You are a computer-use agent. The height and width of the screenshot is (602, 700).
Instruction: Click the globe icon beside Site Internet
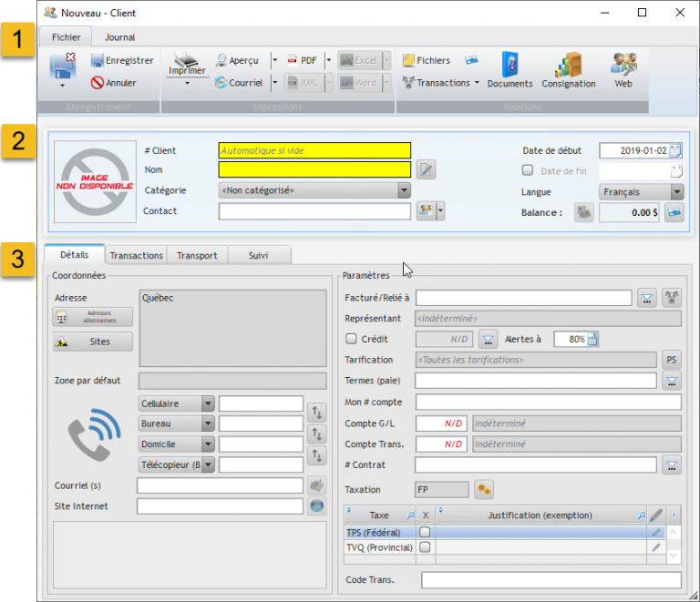pyautogui.click(x=316, y=505)
